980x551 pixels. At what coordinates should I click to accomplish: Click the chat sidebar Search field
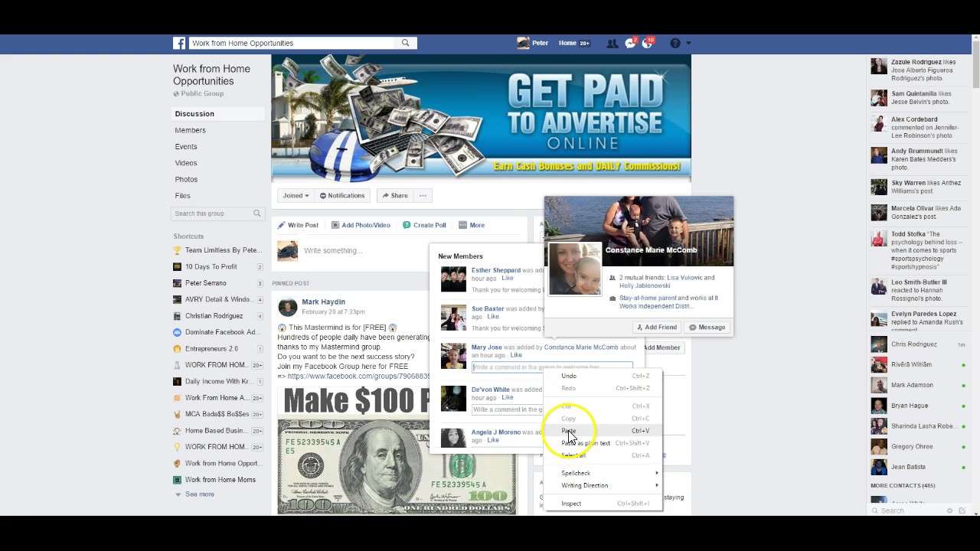907,510
